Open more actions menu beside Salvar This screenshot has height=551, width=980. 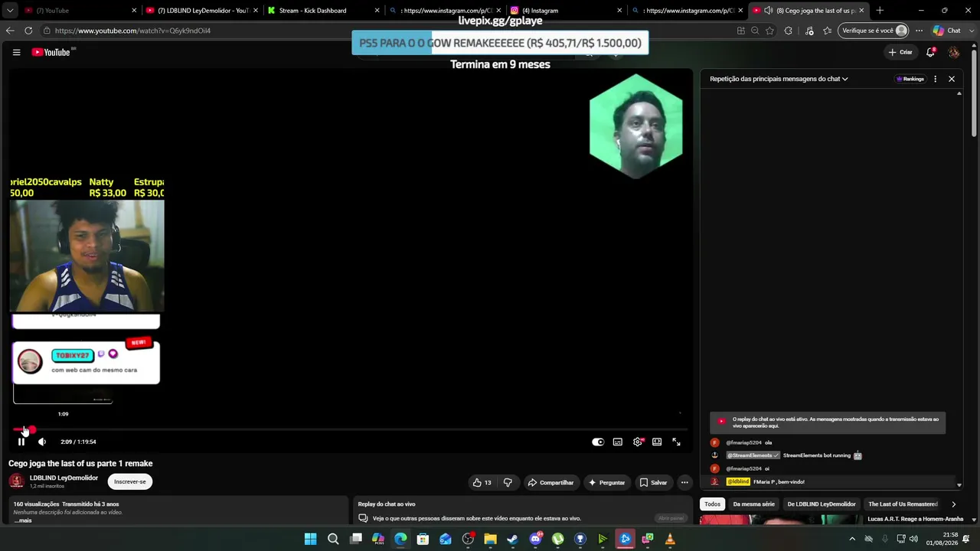click(x=684, y=482)
